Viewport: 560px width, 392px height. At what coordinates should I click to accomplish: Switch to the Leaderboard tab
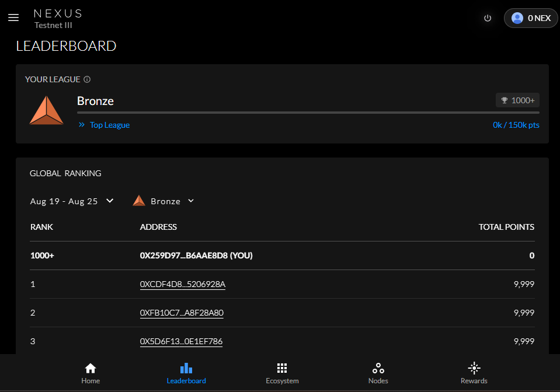186,373
